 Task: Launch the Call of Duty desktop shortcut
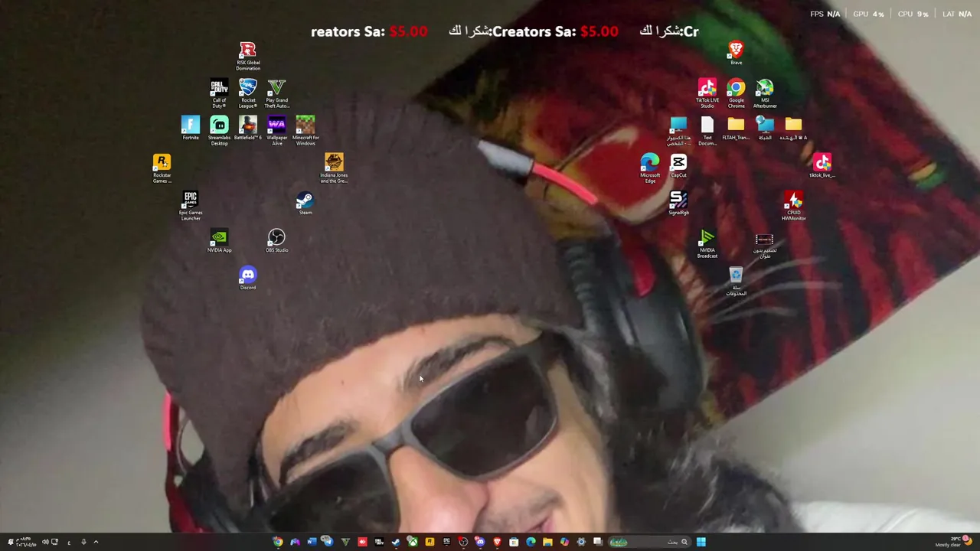[219, 93]
